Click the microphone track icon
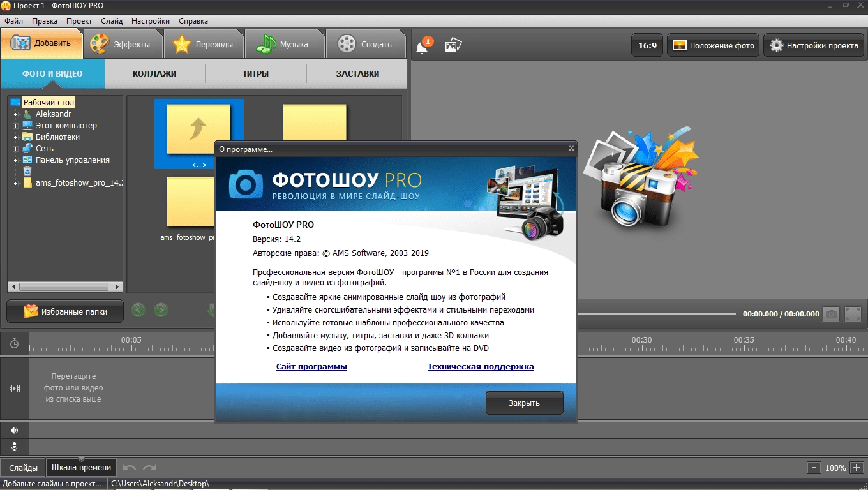This screenshot has width=868, height=490. click(14, 447)
